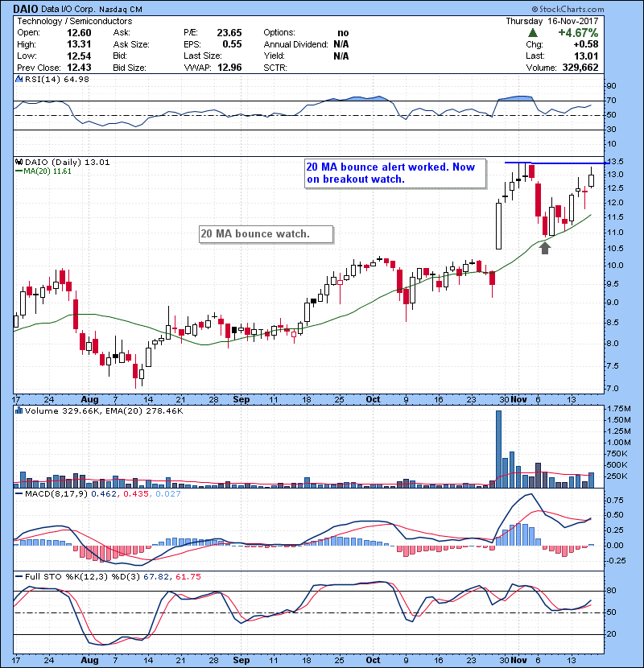Click the blue '20 MA bounce alert worked' annotation

[395, 173]
